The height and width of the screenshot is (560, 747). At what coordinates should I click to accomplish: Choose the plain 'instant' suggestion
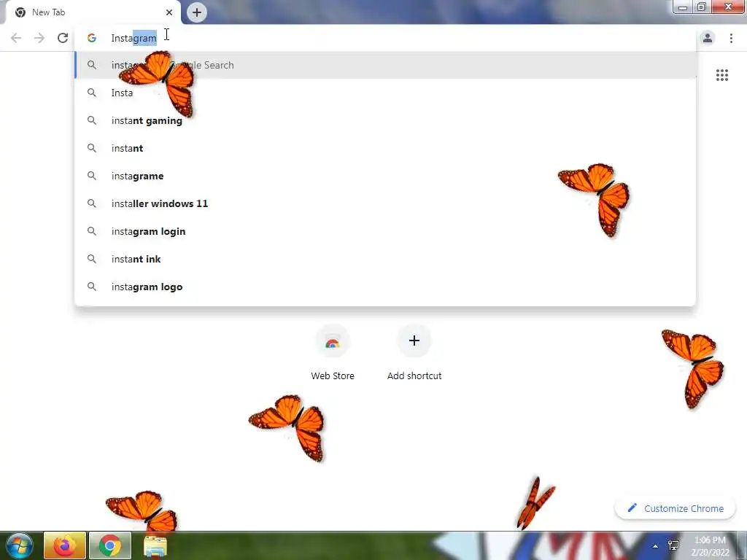pyautogui.click(x=385, y=148)
